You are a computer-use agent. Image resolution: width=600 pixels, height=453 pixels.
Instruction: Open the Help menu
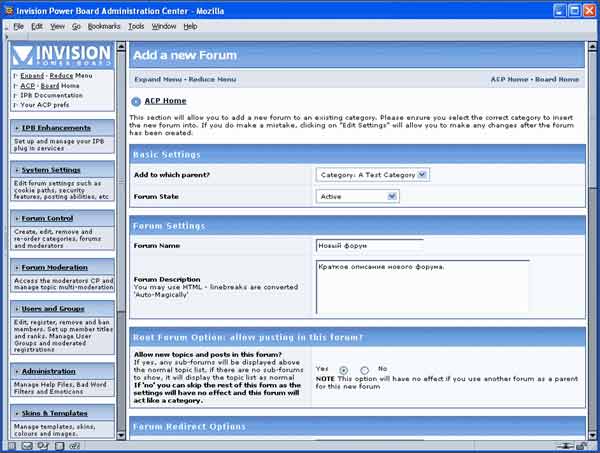point(190,26)
